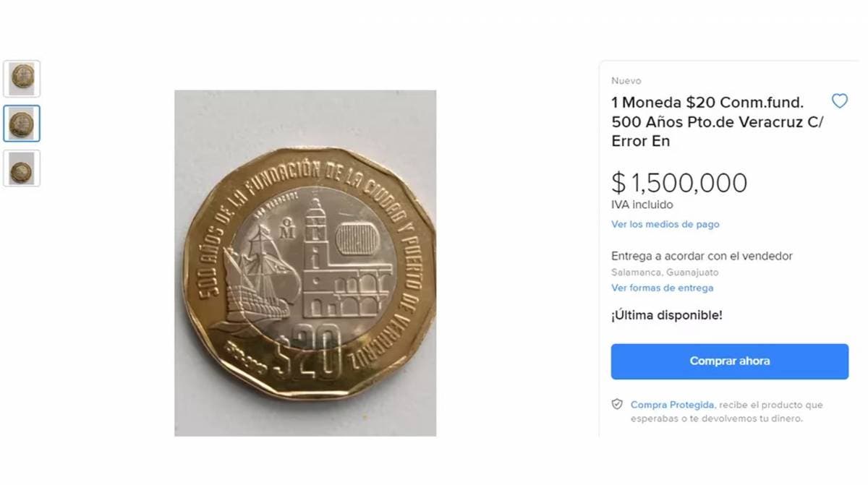Click the Compra Protegida shield icon
Viewport: 868px width, 485px height.
click(x=617, y=404)
